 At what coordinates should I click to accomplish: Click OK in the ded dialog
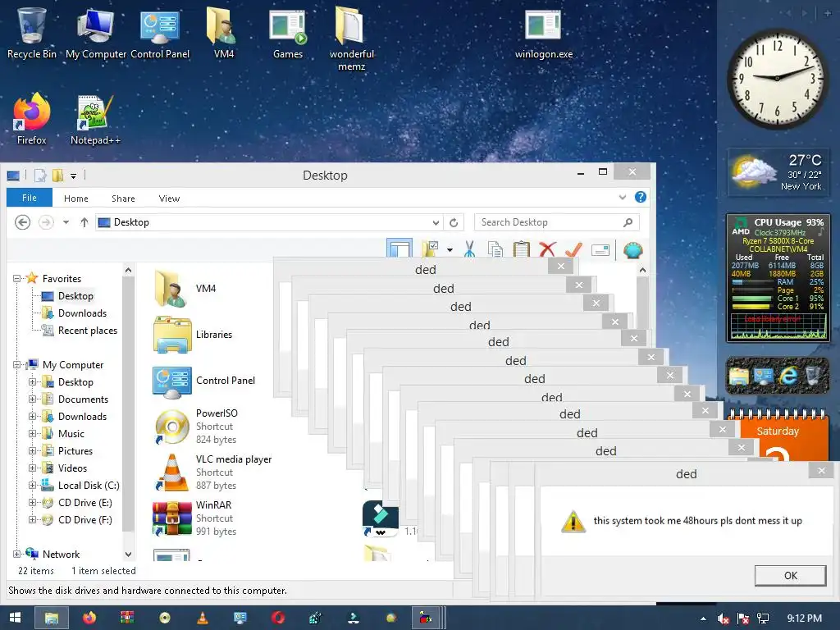[x=790, y=575]
